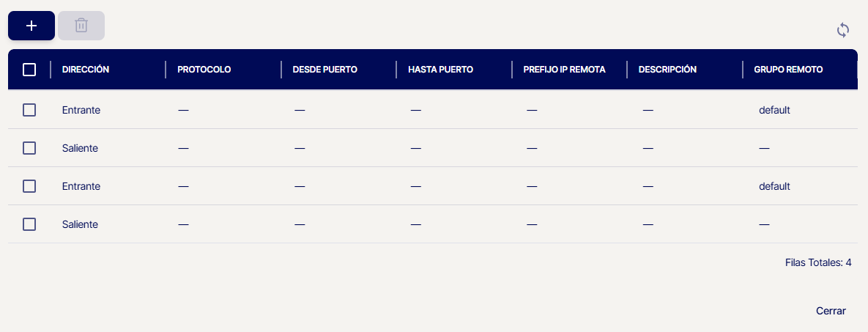868x332 pixels.
Task: Mark the last Saliente row checkbox
Action: point(29,224)
